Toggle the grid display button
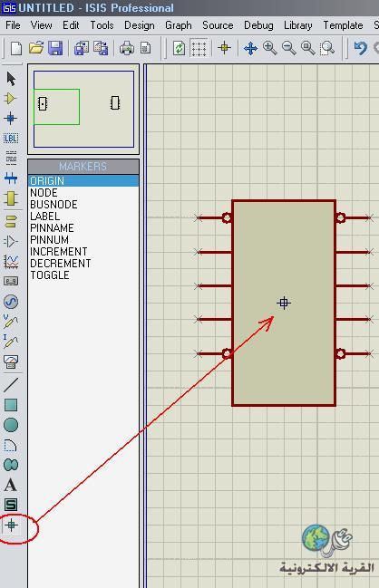 199,48
